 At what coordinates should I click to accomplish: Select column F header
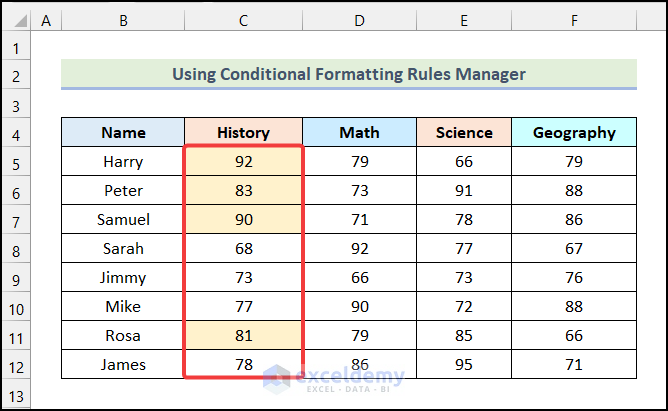574,19
